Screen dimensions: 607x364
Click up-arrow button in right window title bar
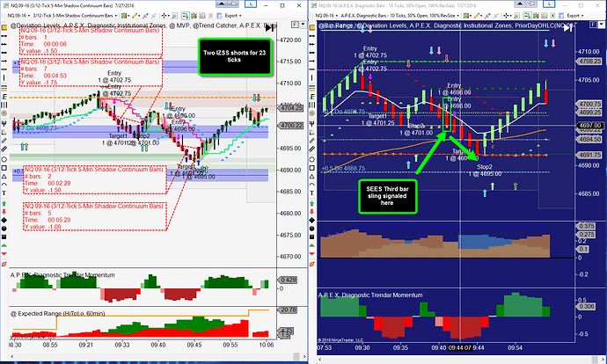pos(520,4)
